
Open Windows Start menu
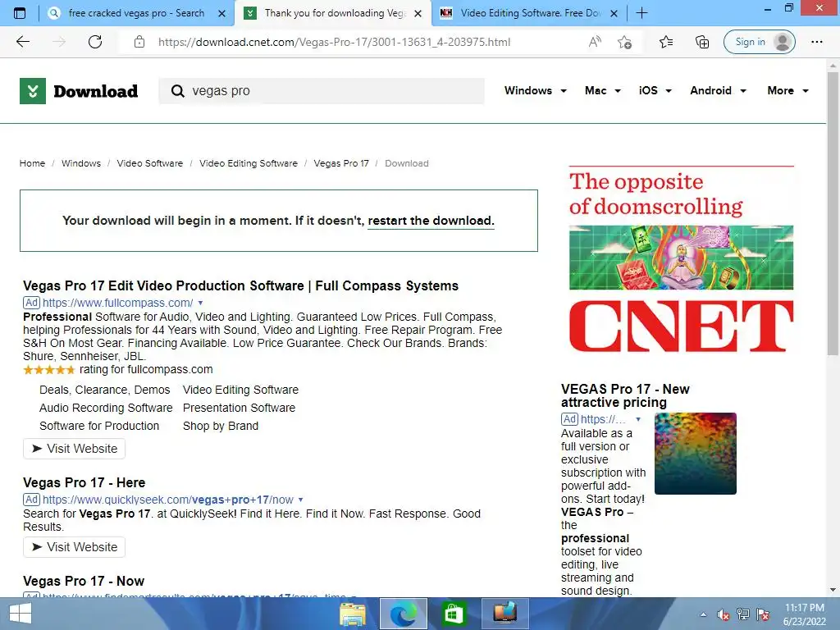point(21,614)
